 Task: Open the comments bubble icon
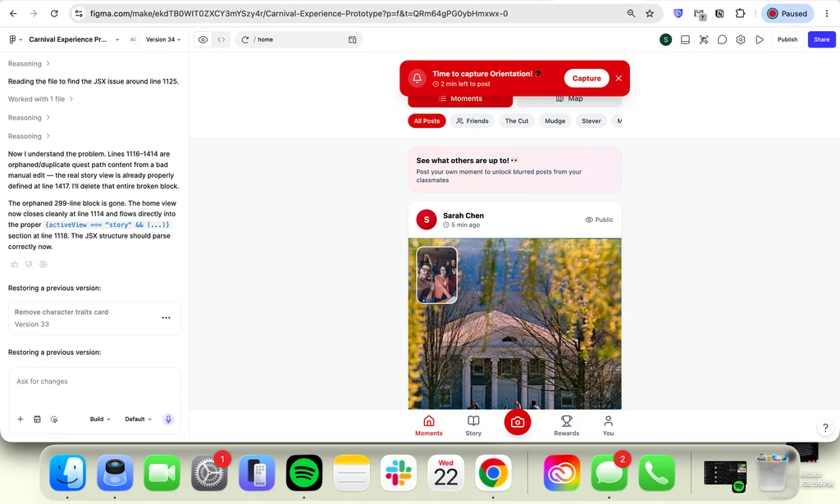(x=722, y=39)
